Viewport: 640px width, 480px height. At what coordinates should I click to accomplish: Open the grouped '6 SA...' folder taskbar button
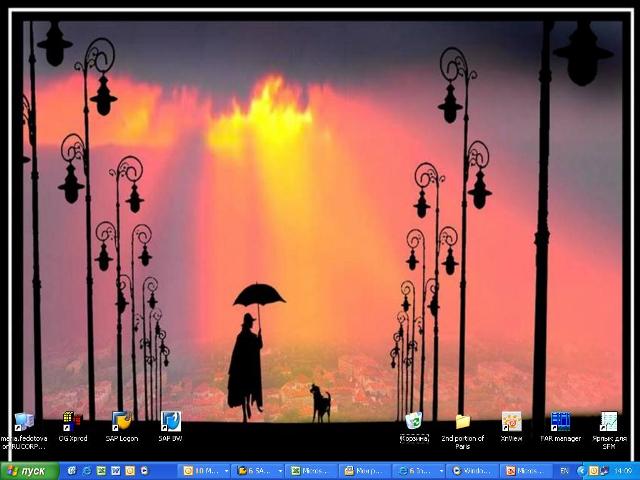tap(259, 471)
